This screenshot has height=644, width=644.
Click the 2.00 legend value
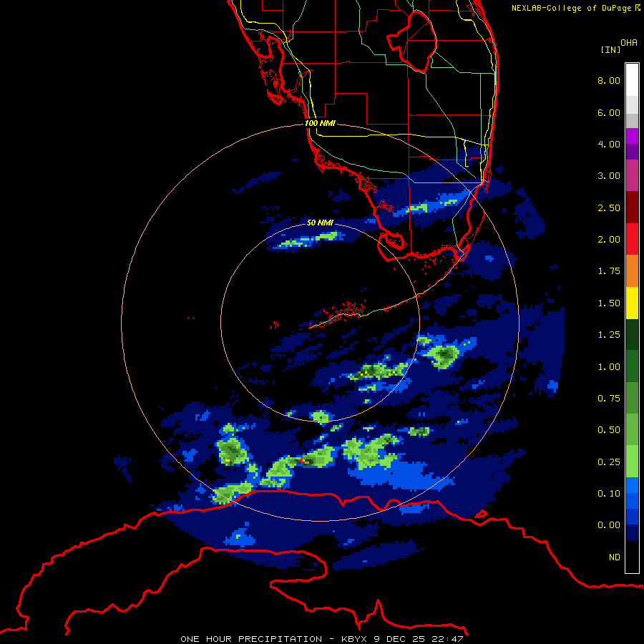coord(609,240)
